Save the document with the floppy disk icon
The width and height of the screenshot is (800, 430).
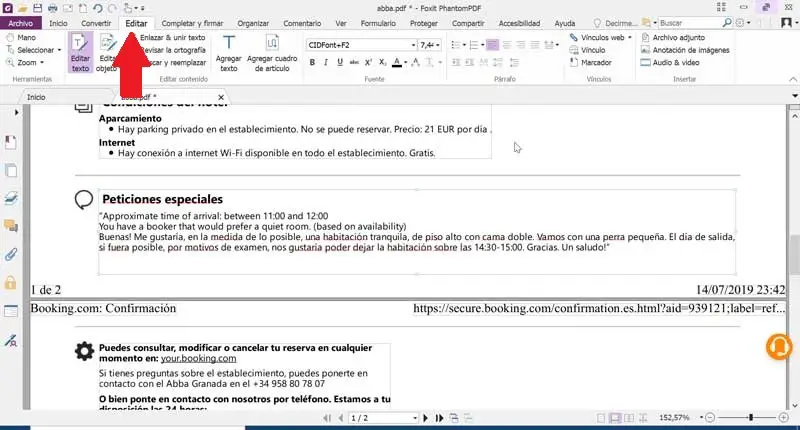pos(37,8)
